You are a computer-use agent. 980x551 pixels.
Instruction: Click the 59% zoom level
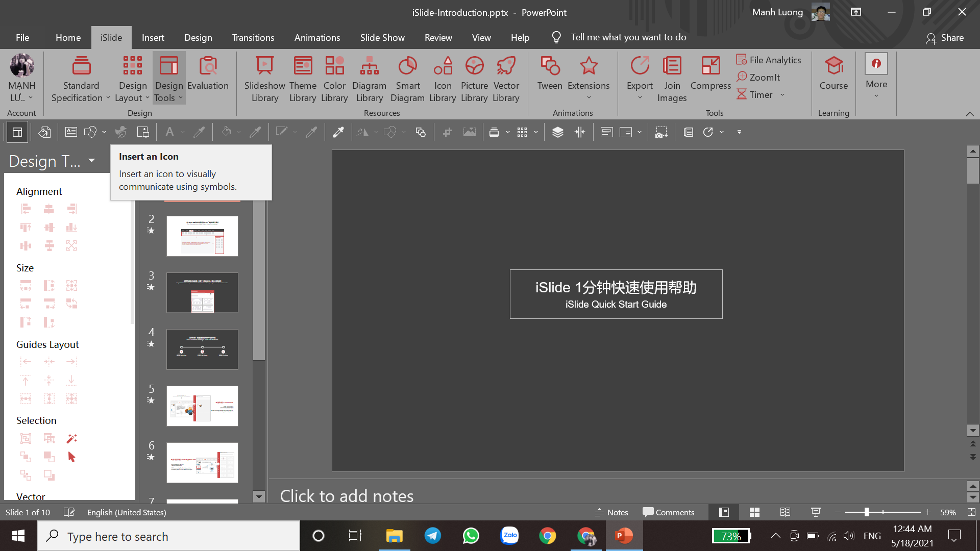pos(948,512)
